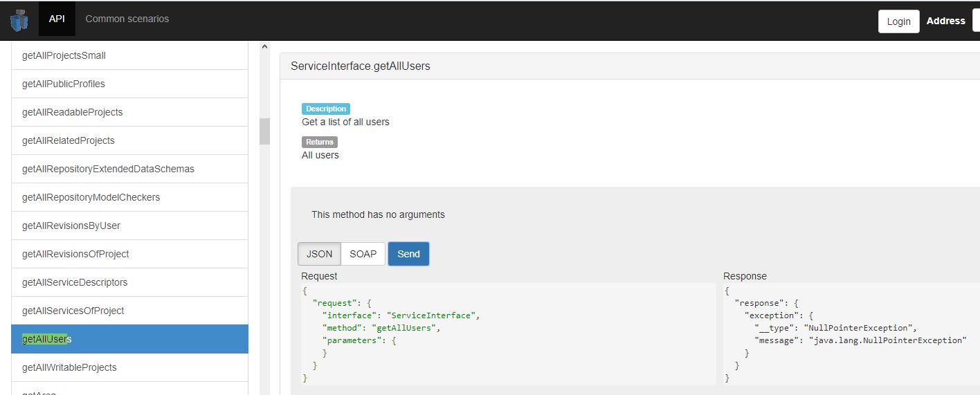Select getAllServicesOfProject method
Viewport: 980px width, 395px height.
[x=129, y=311]
